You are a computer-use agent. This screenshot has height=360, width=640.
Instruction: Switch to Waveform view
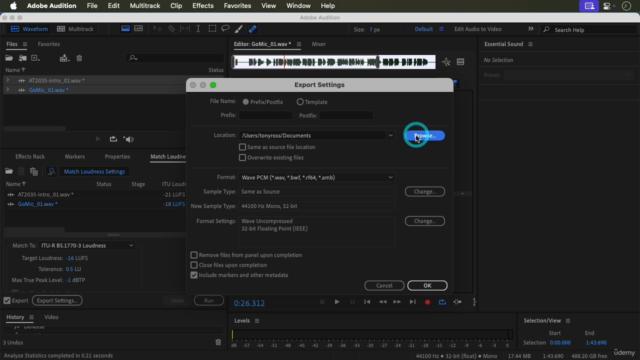click(29, 29)
